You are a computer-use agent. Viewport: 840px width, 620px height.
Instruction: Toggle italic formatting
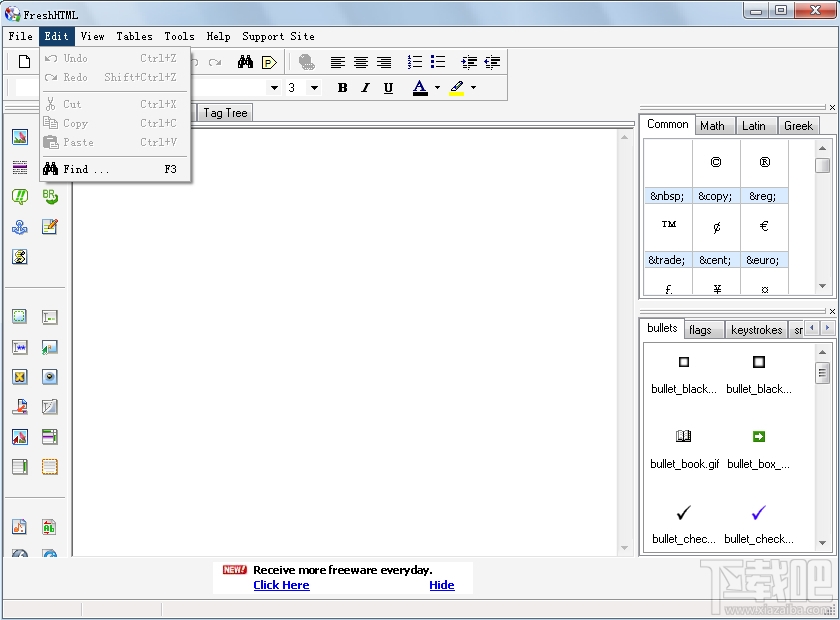pyautogui.click(x=364, y=88)
